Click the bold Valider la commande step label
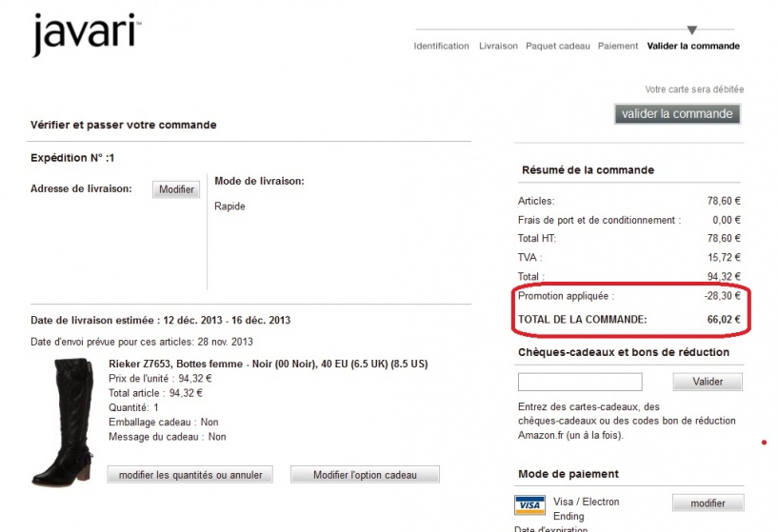 tap(692, 46)
